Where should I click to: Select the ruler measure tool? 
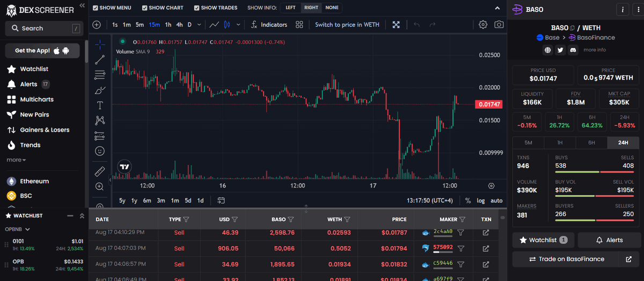[100, 171]
